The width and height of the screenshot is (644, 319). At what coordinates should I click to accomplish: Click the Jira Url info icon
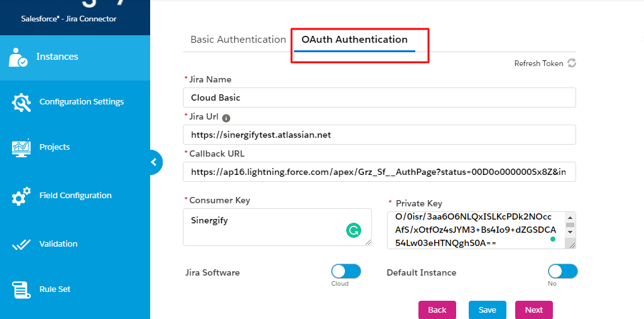point(226,118)
